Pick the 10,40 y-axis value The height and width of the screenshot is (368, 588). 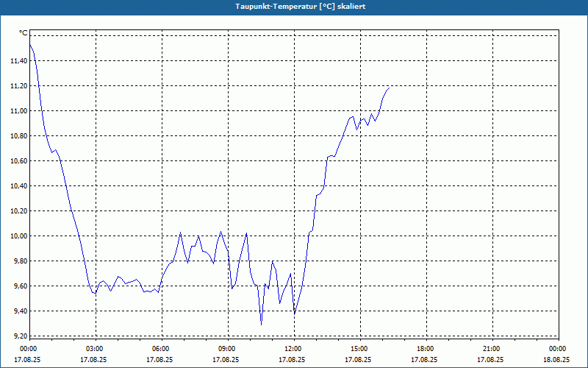tap(19, 186)
